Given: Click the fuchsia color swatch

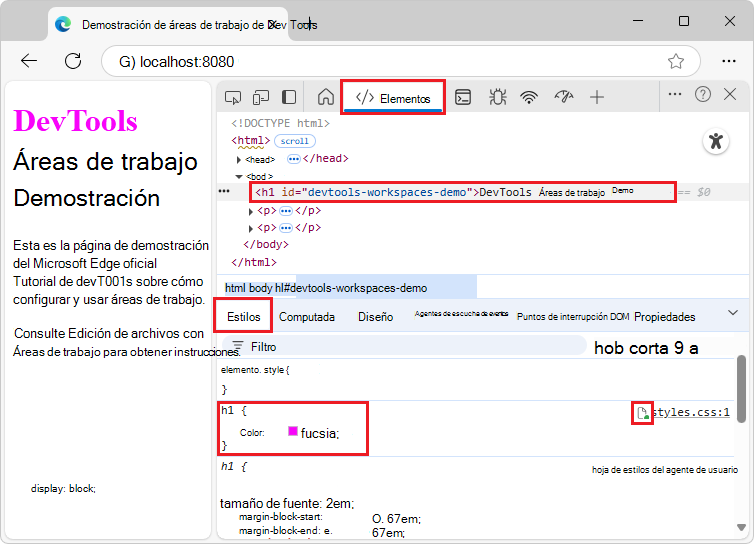Looking at the screenshot, I should [292, 431].
